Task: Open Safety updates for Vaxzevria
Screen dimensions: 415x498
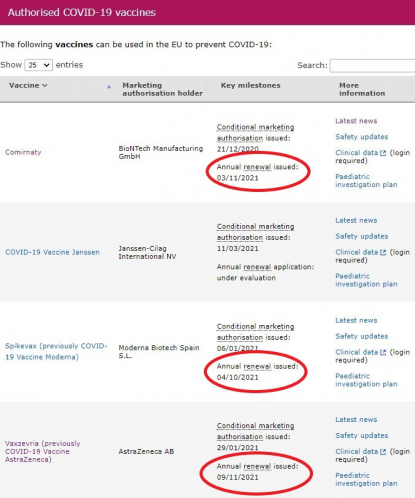Action: pos(362,436)
